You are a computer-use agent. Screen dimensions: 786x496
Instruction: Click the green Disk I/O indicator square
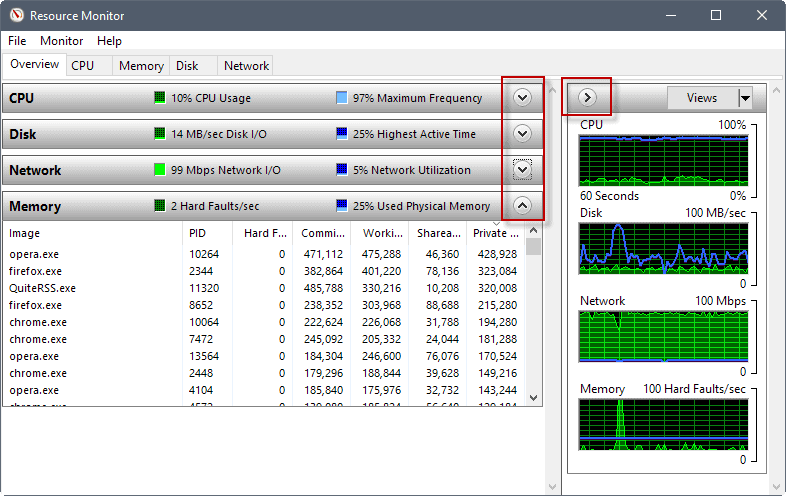tap(159, 134)
